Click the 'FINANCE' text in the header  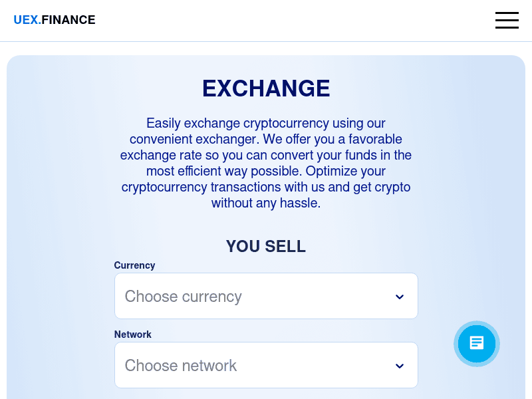[69, 20]
